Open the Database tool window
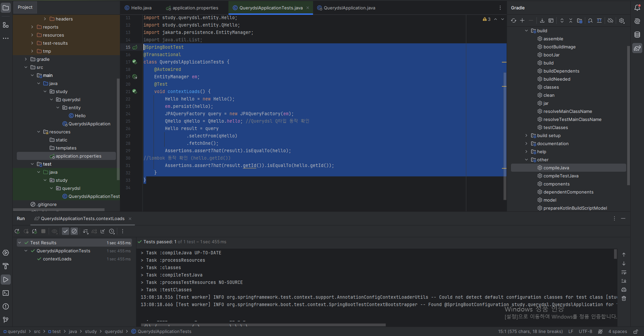 (637, 35)
